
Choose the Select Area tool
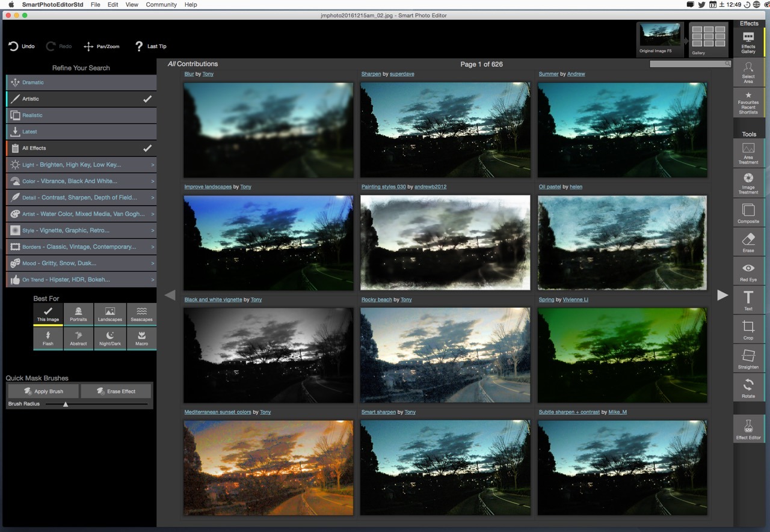click(748, 72)
